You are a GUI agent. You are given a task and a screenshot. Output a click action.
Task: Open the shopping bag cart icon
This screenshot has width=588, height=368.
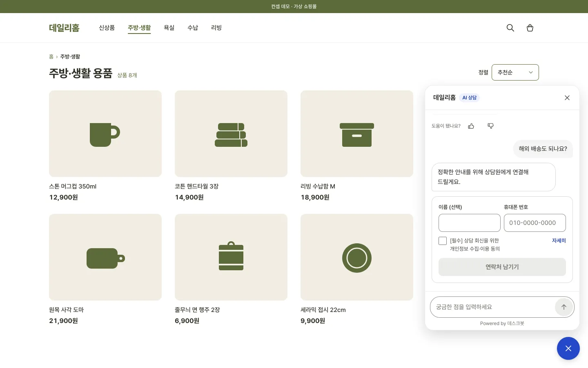(530, 28)
